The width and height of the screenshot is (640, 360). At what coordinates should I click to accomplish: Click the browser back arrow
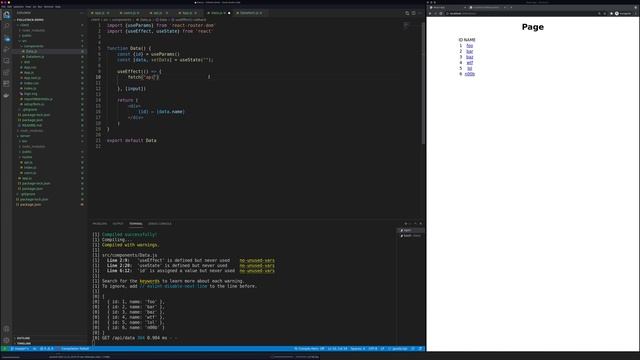pos(430,13)
